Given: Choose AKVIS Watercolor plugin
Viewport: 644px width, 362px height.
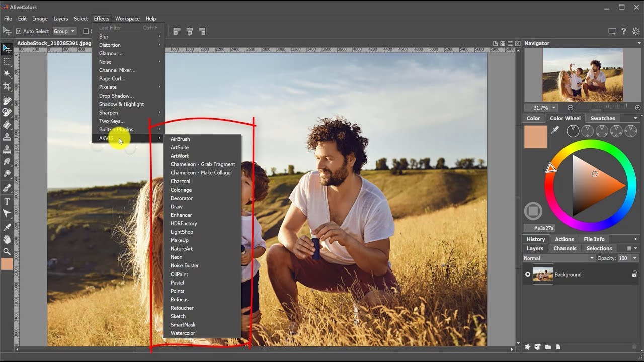Looking at the screenshot, I should (202, 333).
